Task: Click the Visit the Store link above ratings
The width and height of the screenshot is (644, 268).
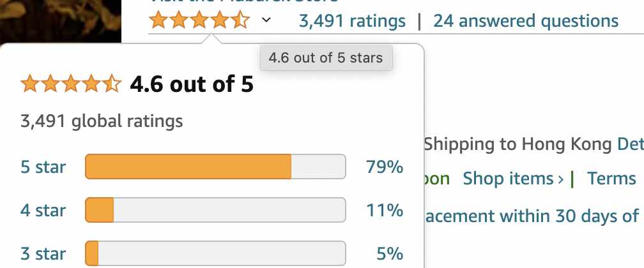Action: point(244,1)
